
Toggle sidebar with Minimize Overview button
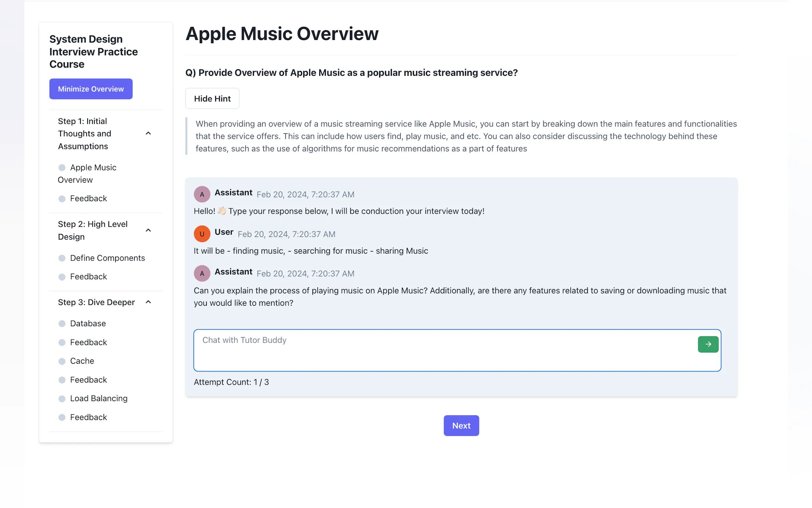pos(91,89)
